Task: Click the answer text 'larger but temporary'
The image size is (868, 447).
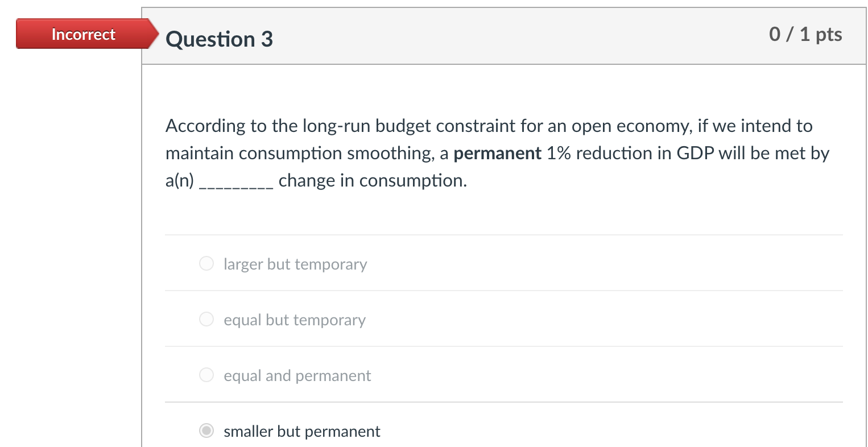Action: (x=295, y=264)
